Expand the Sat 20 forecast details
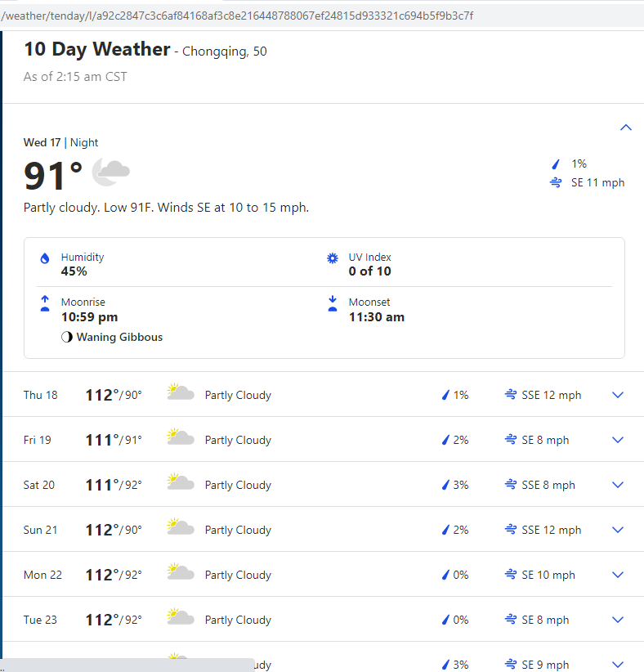 point(618,485)
